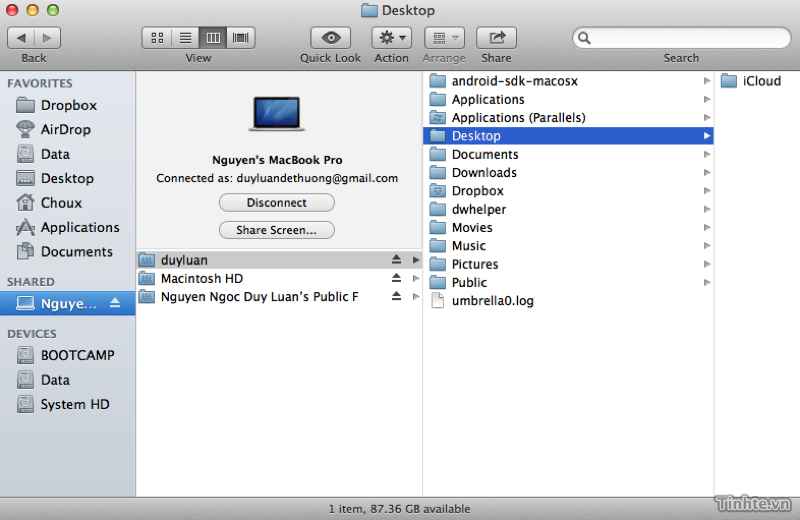Open the Arrange dropdown
800x520 pixels.
click(444, 38)
